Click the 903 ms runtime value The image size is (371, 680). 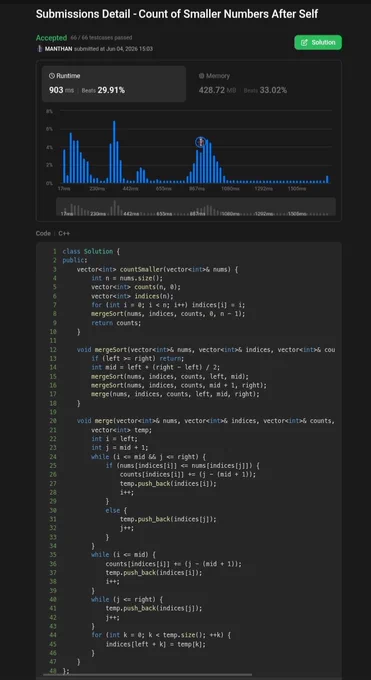[61, 90]
